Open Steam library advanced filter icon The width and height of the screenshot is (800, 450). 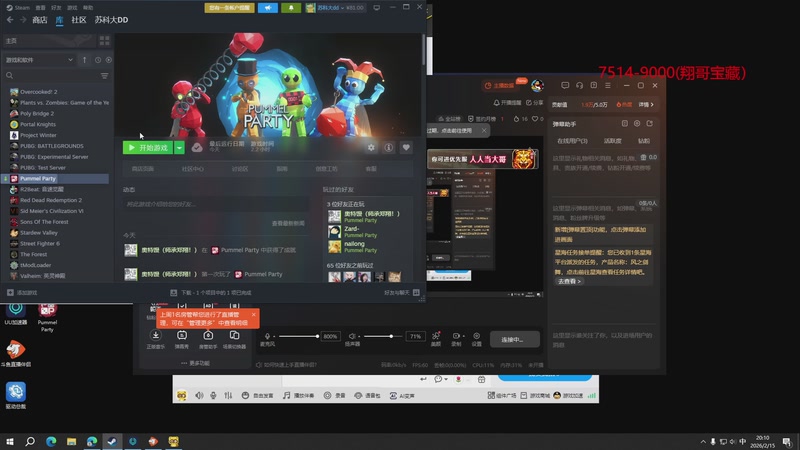tap(105, 76)
